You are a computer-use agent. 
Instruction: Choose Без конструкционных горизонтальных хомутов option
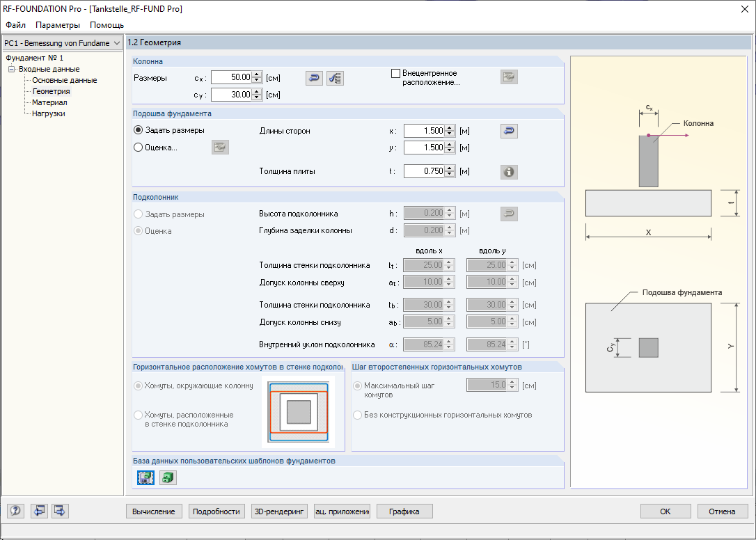(x=357, y=415)
